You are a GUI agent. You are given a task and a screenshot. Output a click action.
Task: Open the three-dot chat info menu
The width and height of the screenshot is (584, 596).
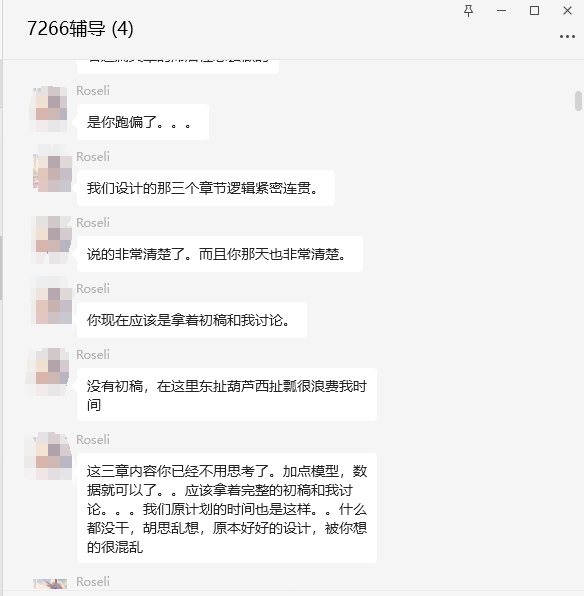567,36
